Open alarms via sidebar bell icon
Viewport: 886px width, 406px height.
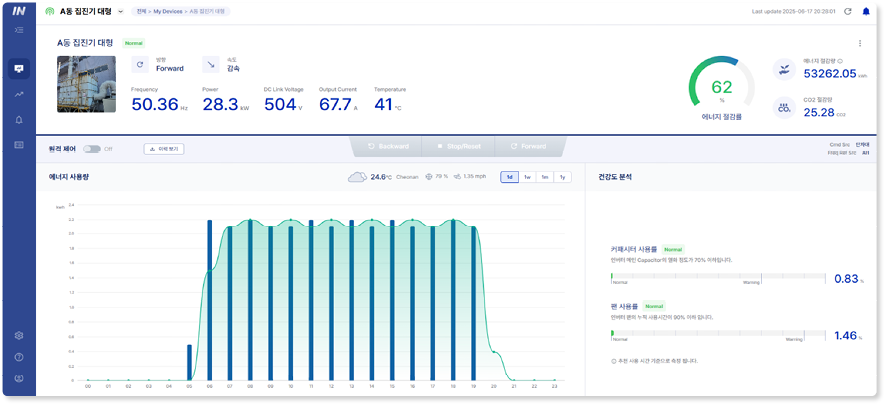point(19,120)
